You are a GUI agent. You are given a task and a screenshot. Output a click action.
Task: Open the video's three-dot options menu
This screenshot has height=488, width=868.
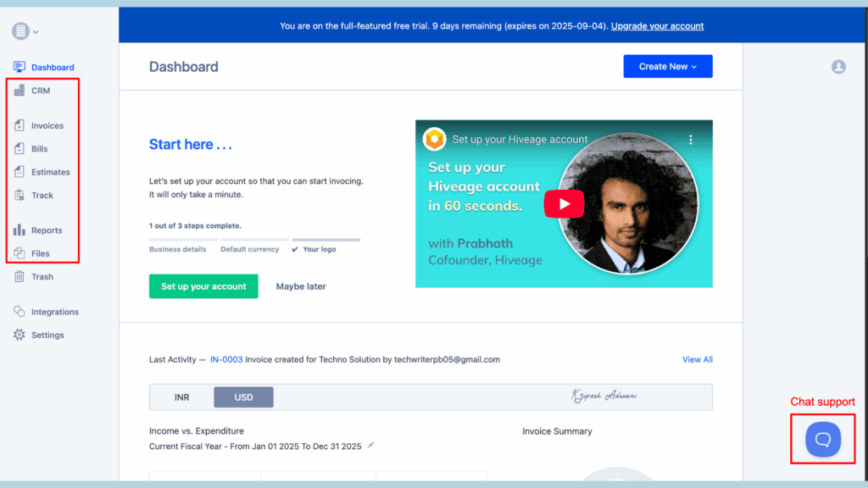point(690,140)
